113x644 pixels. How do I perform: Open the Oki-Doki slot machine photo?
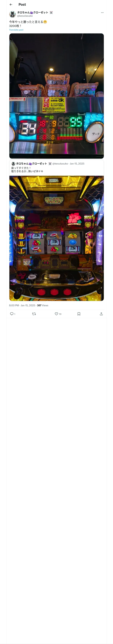click(56, 238)
